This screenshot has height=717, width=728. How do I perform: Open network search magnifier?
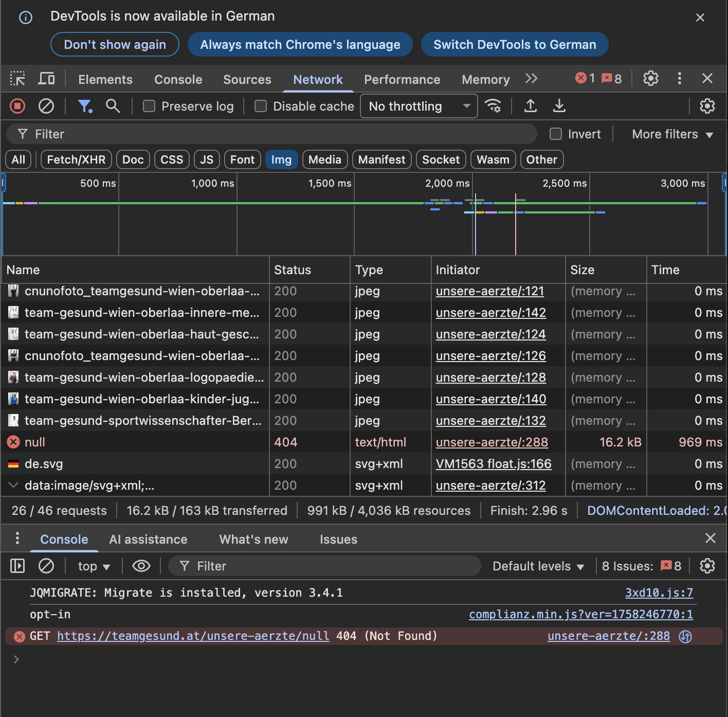[113, 106]
